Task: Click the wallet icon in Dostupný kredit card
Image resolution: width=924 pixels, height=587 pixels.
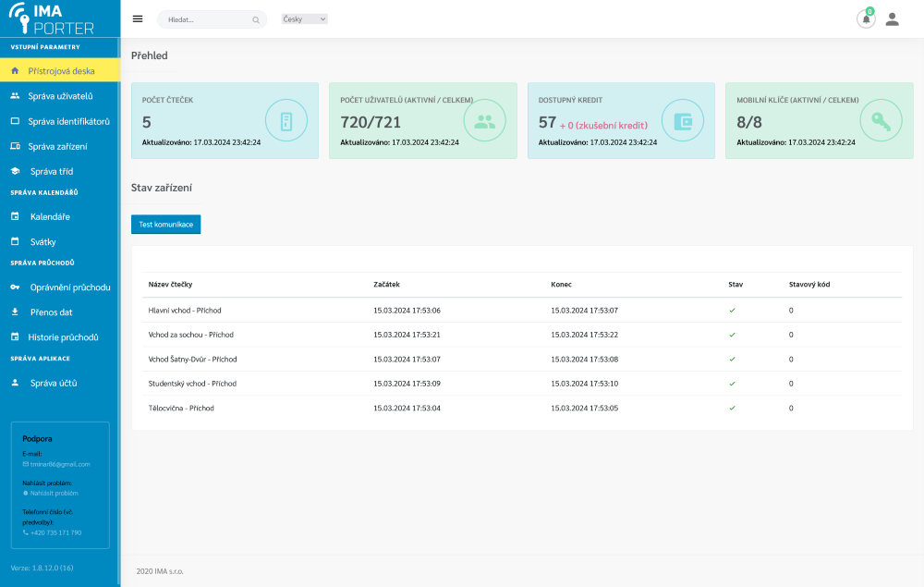Action: [683, 121]
